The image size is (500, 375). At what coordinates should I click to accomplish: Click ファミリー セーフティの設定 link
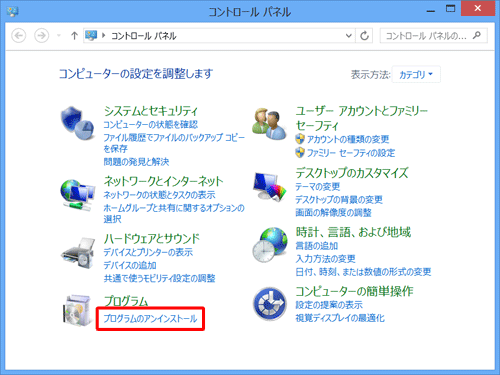tap(351, 153)
